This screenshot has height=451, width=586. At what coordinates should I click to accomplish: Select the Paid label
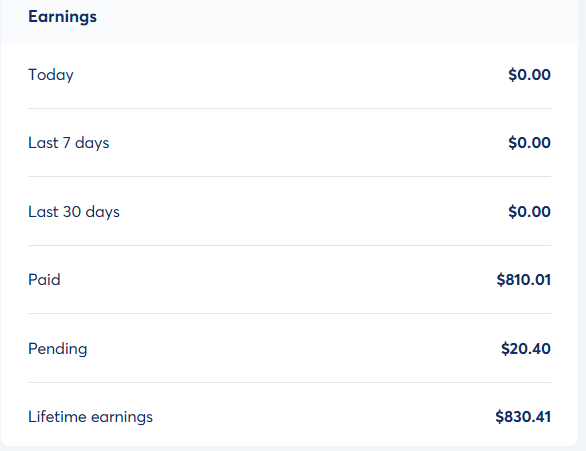[44, 280]
